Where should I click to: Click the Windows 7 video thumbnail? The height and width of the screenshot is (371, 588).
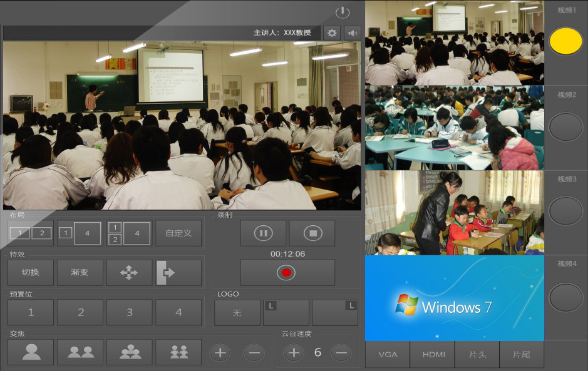454,298
